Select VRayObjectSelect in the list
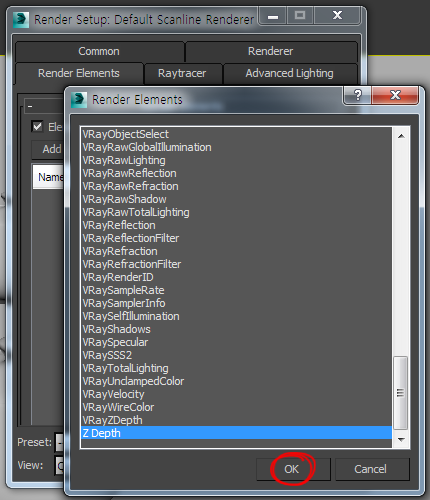The width and height of the screenshot is (430, 500). (x=236, y=134)
